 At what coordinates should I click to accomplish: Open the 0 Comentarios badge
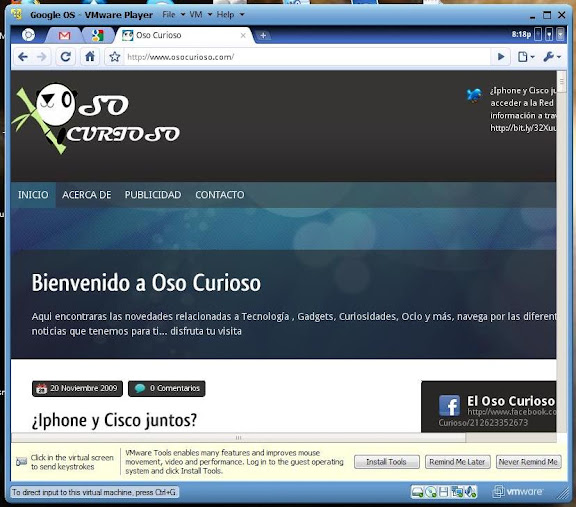(167, 388)
